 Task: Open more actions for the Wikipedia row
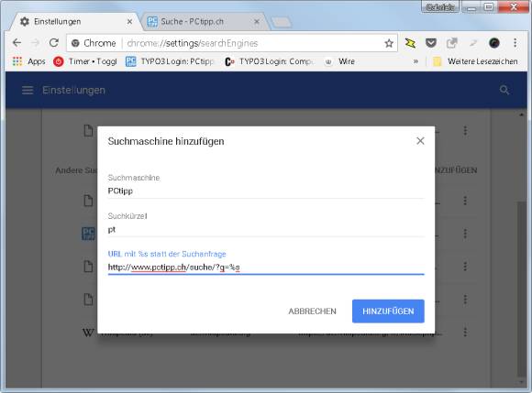465,332
